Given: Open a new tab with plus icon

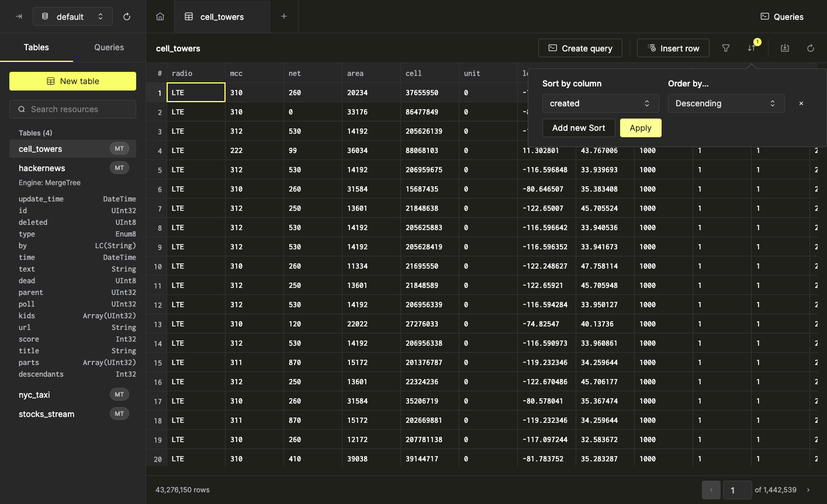Looking at the screenshot, I should 284,16.
